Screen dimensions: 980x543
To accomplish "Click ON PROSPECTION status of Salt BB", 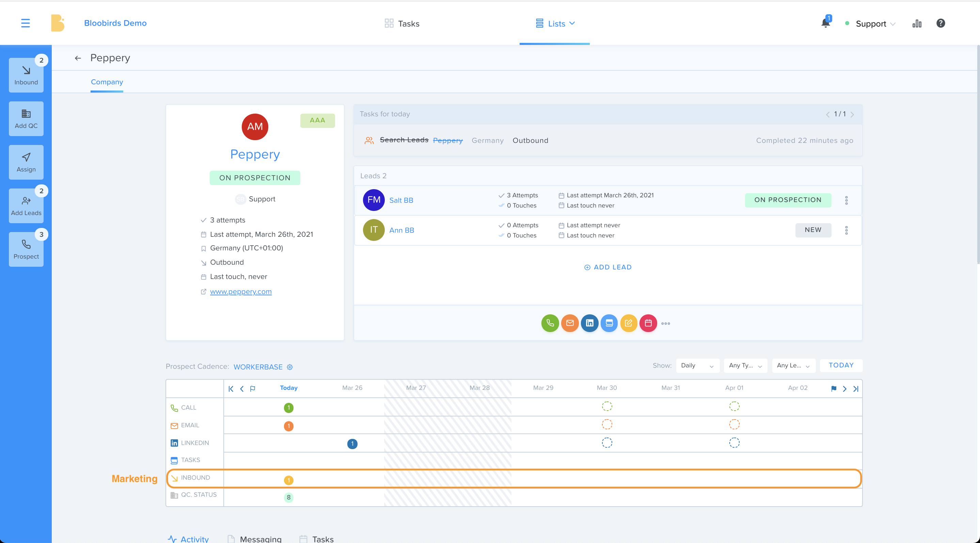I will click(788, 200).
